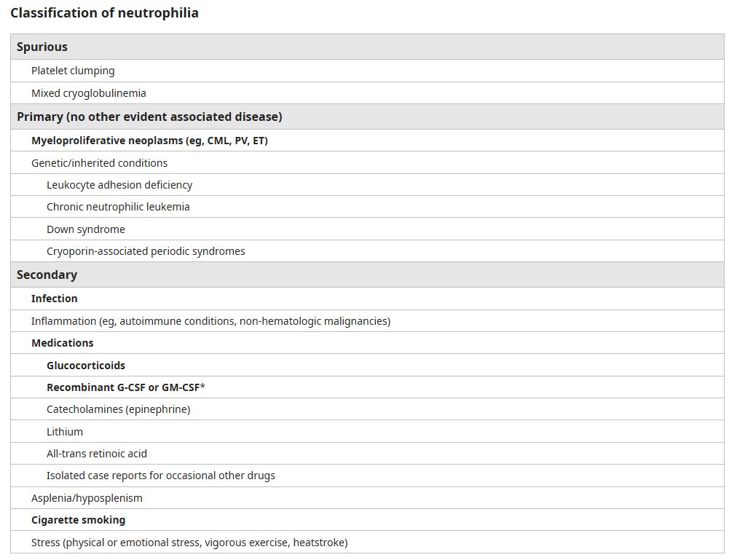
Task: Select the Secondary section header
Action: coord(47,275)
